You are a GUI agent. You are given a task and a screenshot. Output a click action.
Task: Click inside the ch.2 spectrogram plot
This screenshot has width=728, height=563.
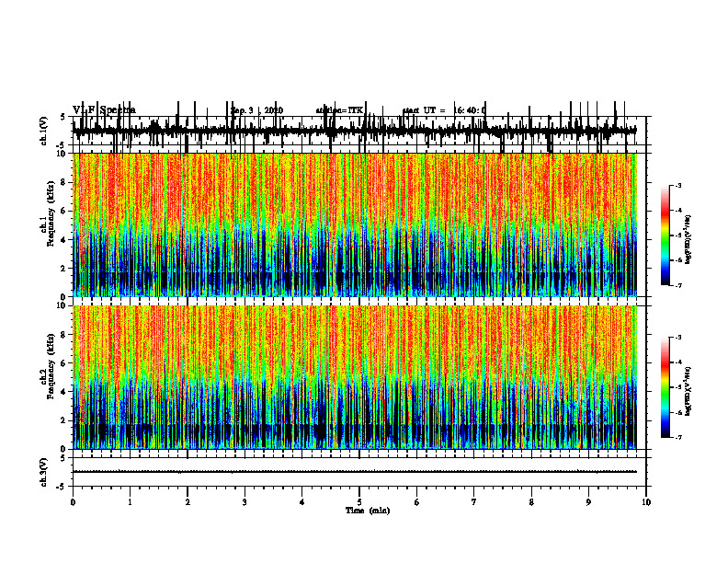click(354, 377)
